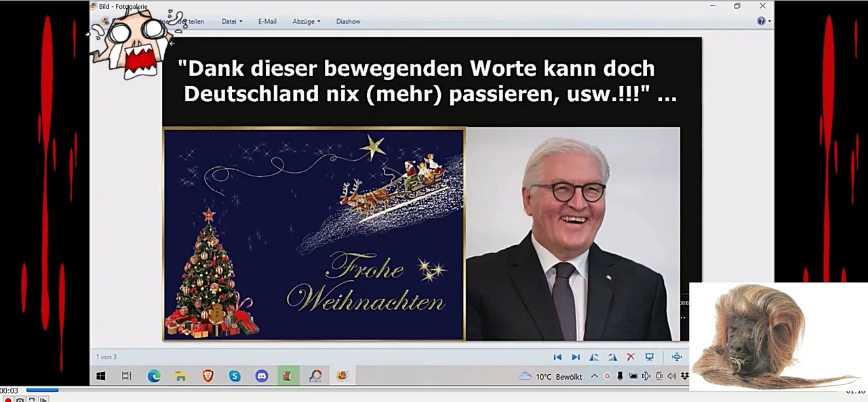Click '1 von 3' status text
Image resolution: width=868 pixels, height=402 pixels.
(106, 357)
